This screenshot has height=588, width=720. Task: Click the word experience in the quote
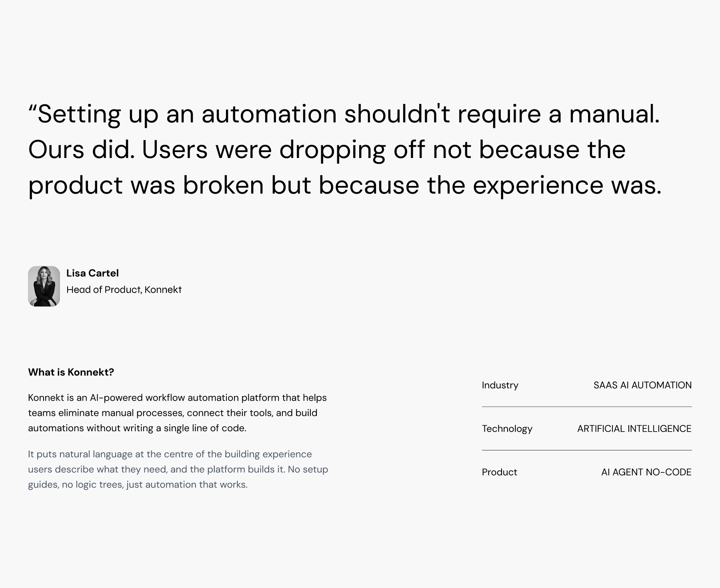pos(538,186)
